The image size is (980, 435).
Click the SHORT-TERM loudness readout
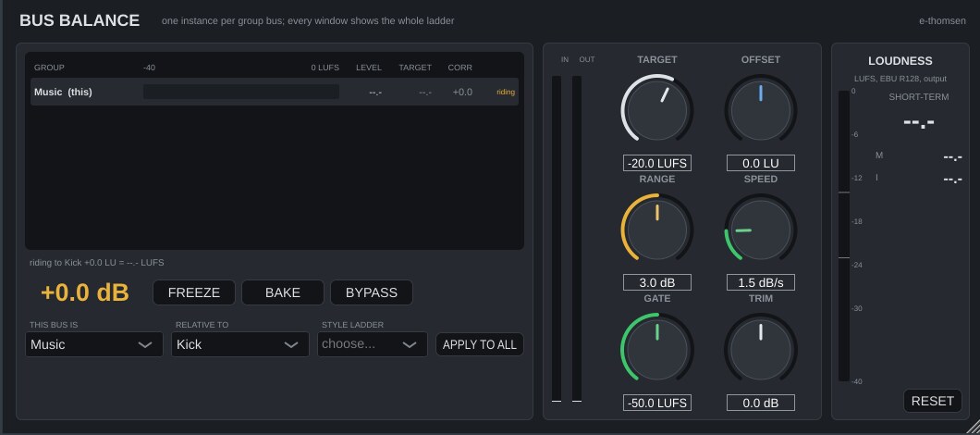click(x=919, y=123)
